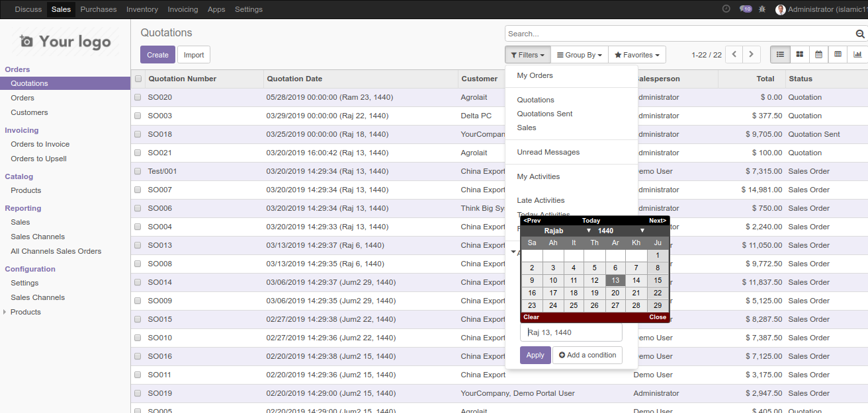Click the Raj 13, 1440 date field
Screen dimensions: 868x413
(571, 332)
